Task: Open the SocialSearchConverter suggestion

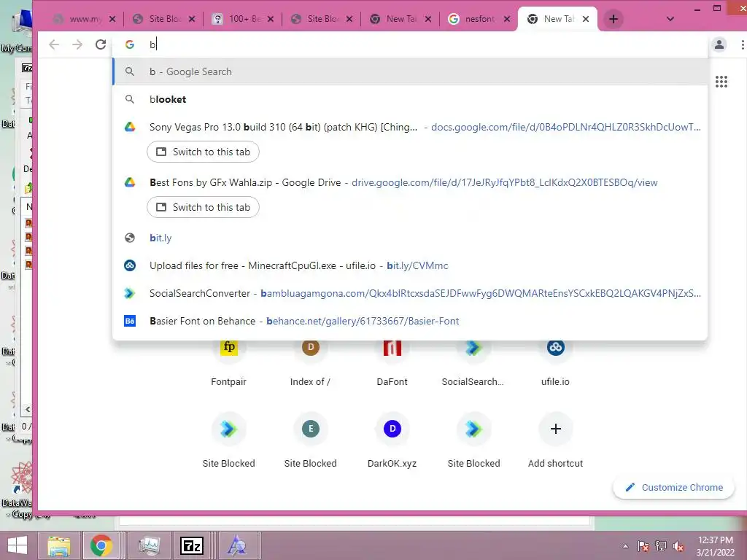Action: coord(410,293)
